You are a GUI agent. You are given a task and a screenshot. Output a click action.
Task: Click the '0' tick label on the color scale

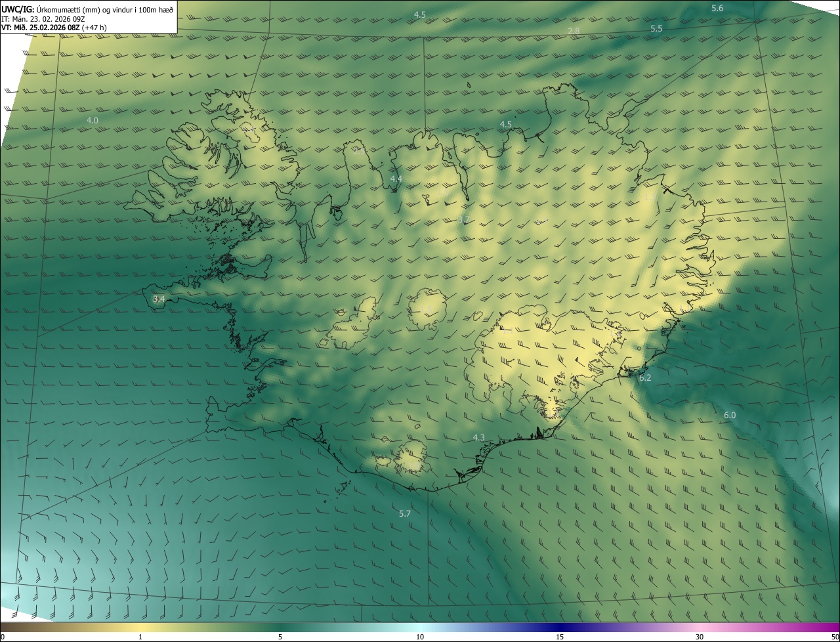(x=3, y=637)
